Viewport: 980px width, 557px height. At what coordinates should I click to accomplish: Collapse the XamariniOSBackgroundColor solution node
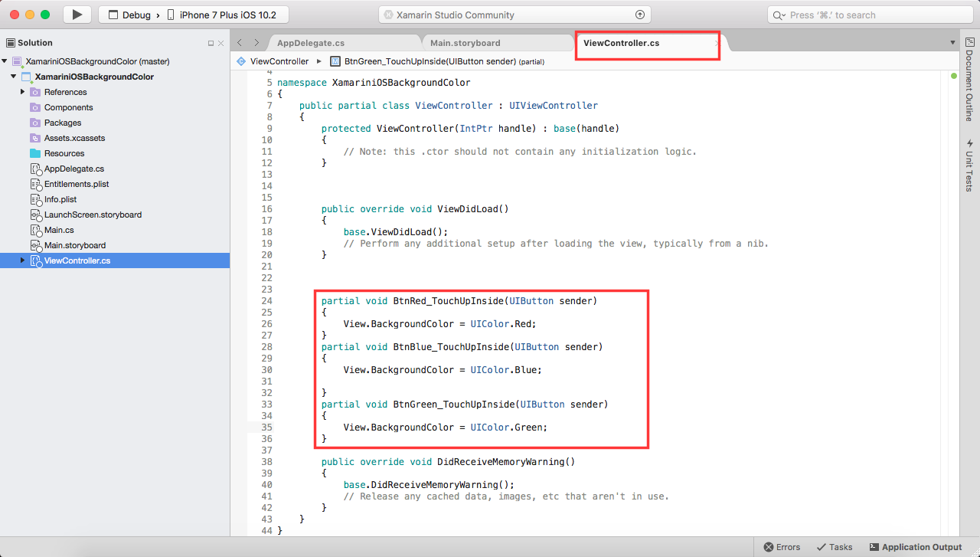[x=6, y=61]
